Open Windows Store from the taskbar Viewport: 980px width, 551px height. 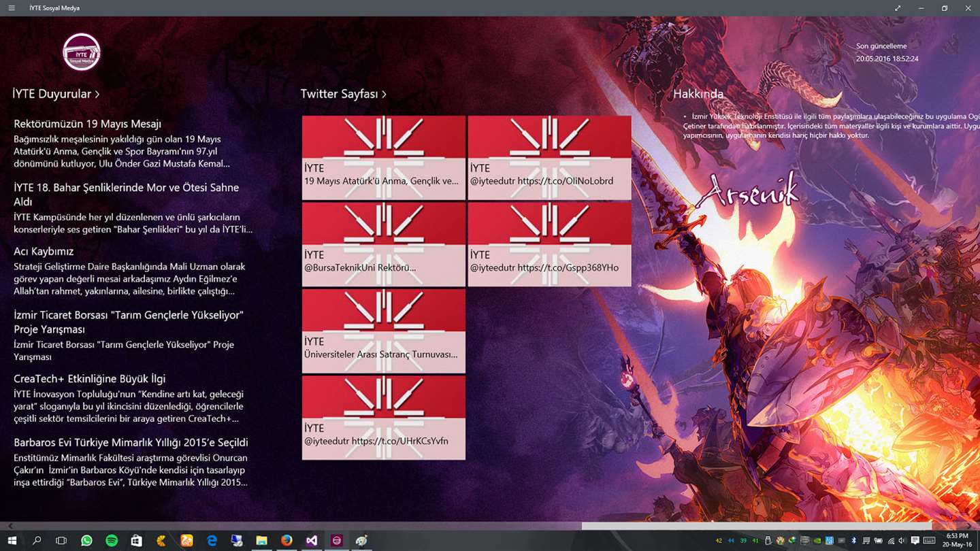click(x=136, y=541)
